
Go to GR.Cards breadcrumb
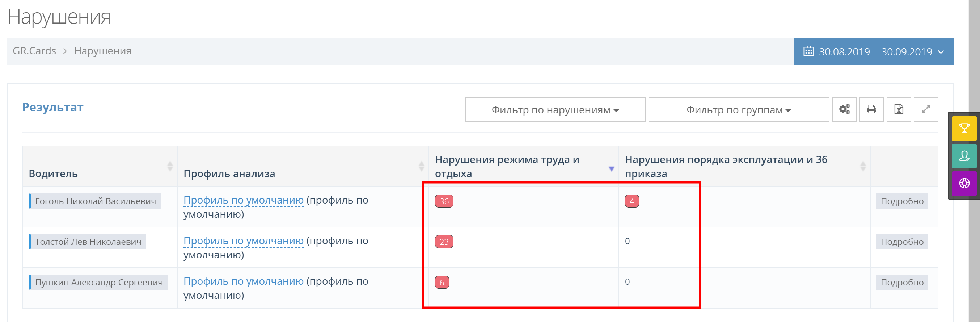click(34, 51)
